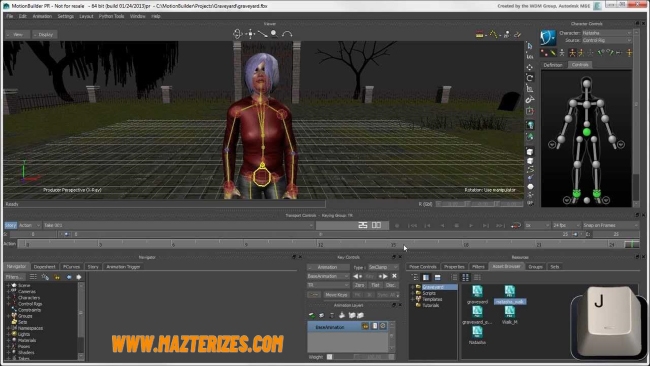Viewport: 650px width, 366px height.
Task: Select the green hips effector on the character figure
Action: point(586,132)
